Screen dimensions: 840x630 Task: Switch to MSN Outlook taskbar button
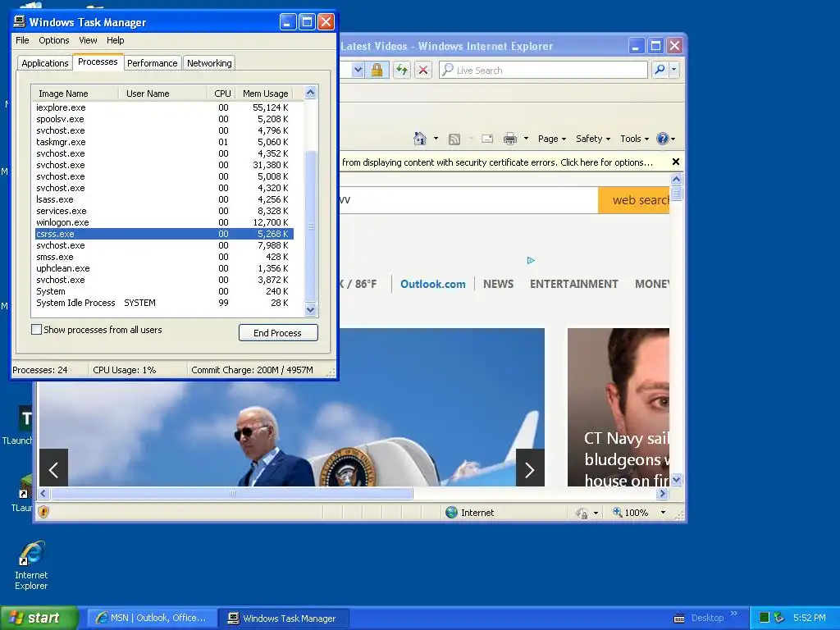pos(152,618)
